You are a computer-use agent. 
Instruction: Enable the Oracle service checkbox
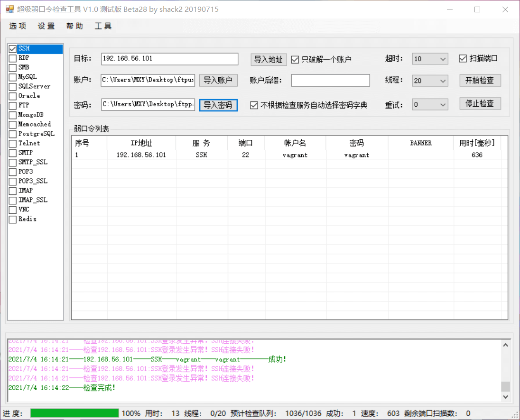[13, 96]
